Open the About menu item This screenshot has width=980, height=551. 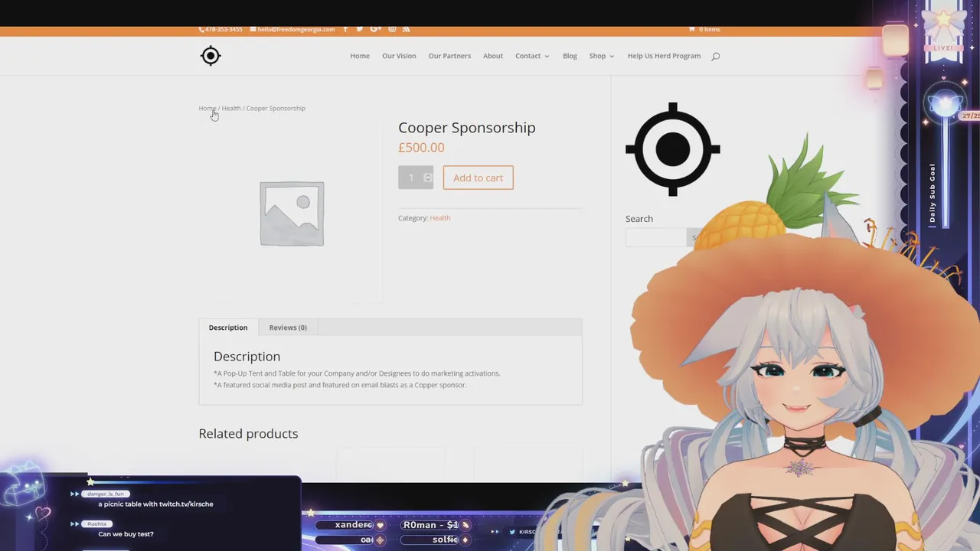(x=493, y=56)
